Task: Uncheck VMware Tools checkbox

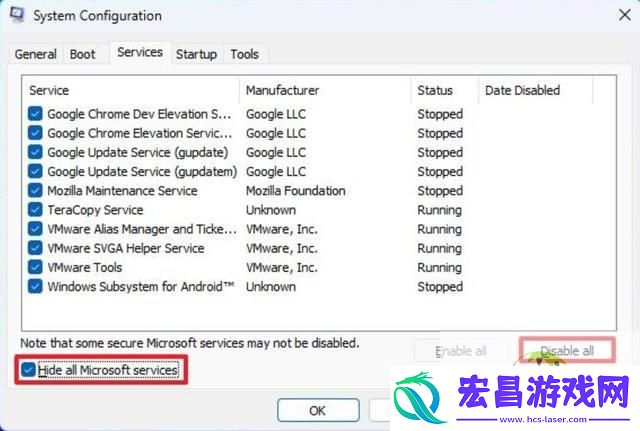Action: point(35,267)
